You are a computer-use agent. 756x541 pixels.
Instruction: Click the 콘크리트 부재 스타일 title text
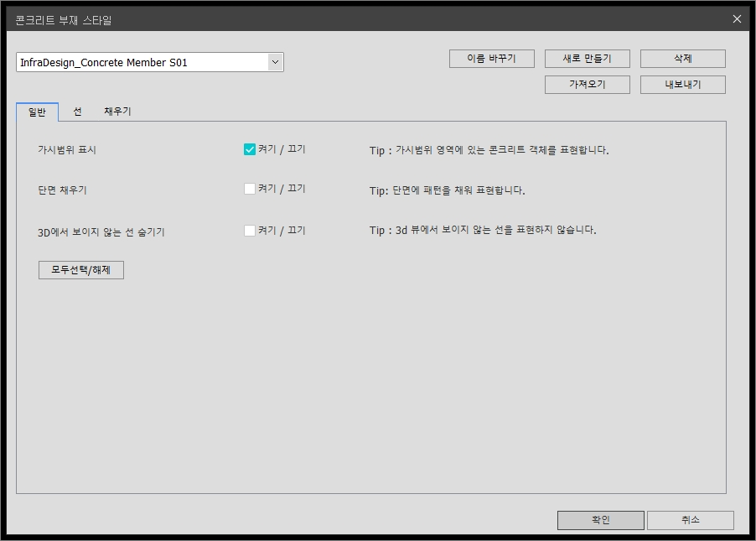pos(64,20)
